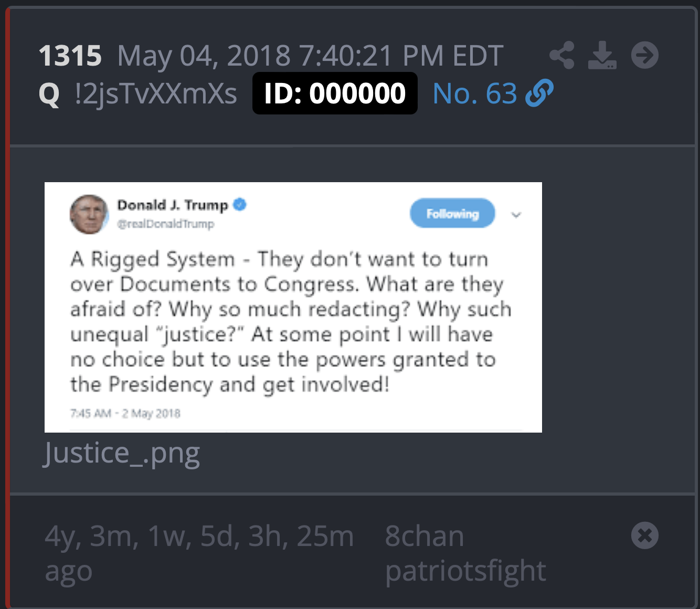Click Trump's profile avatar in the tweet
The width and height of the screenshot is (700, 609).
point(89,214)
